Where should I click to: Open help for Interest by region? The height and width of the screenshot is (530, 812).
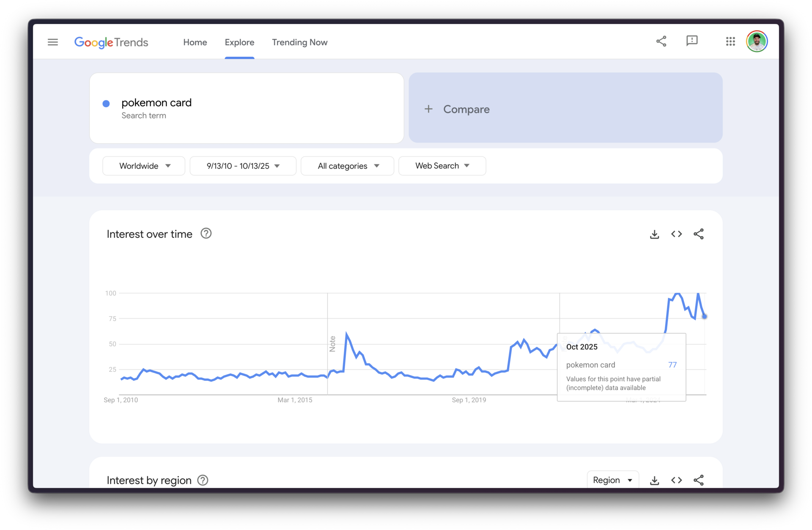coord(202,480)
